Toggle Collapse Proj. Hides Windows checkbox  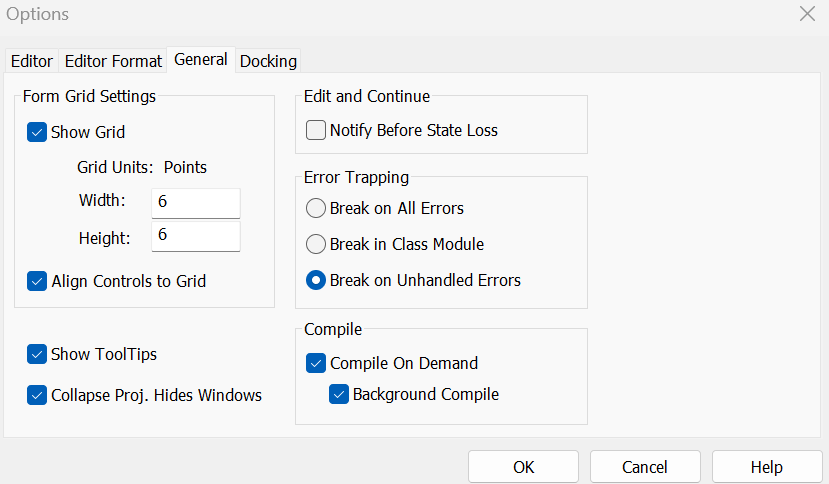pos(38,395)
